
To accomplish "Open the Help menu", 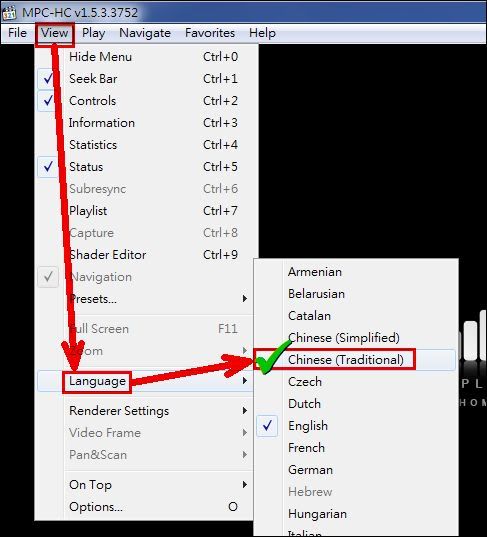I will [x=262, y=33].
